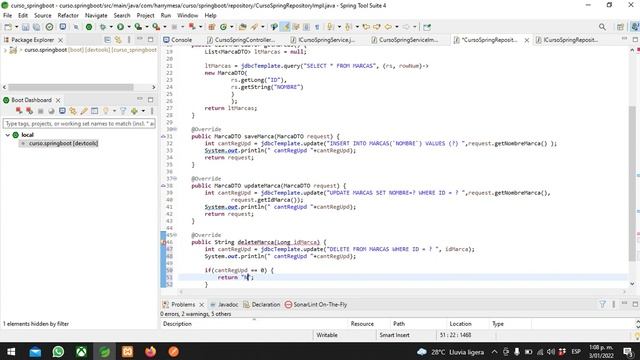Open the Source menu
Image resolution: width=640 pixels, height=360 pixels.
click(42, 16)
